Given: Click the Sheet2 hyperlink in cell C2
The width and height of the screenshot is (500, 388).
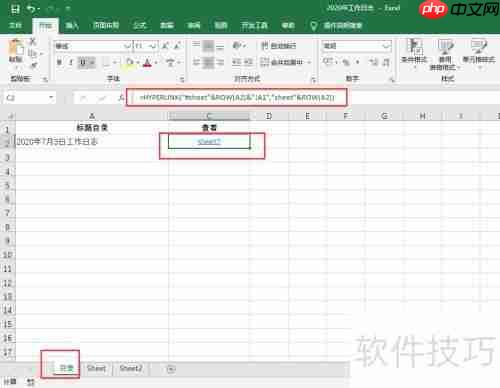Looking at the screenshot, I should tap(209, 142).
